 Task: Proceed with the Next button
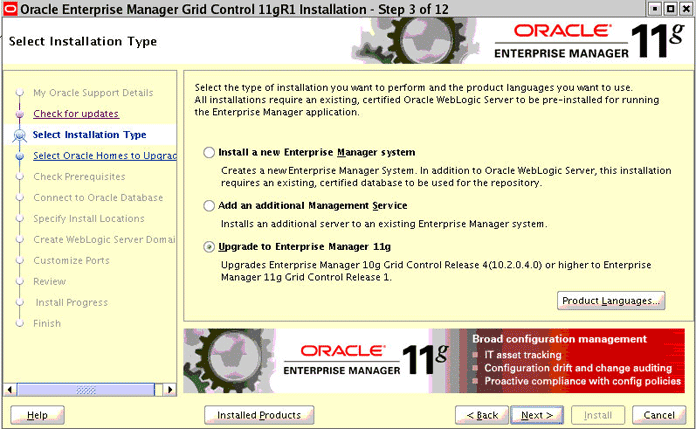[x=537, y=415]
